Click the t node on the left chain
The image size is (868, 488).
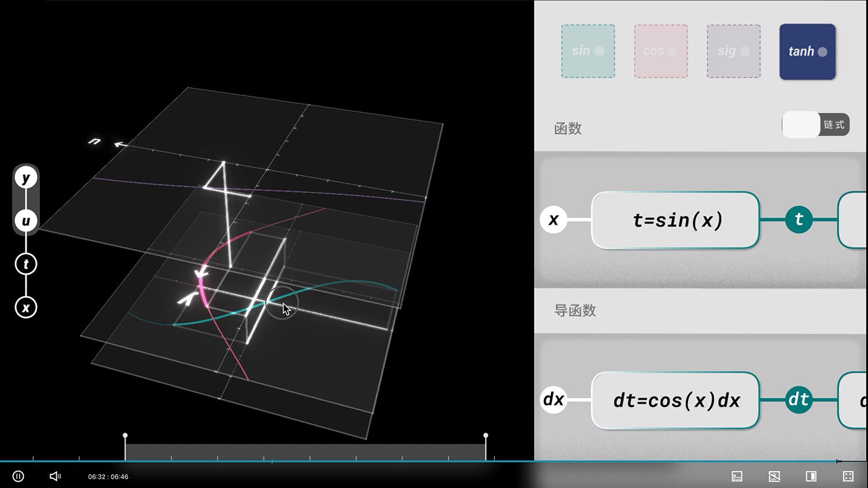(26, 264)
